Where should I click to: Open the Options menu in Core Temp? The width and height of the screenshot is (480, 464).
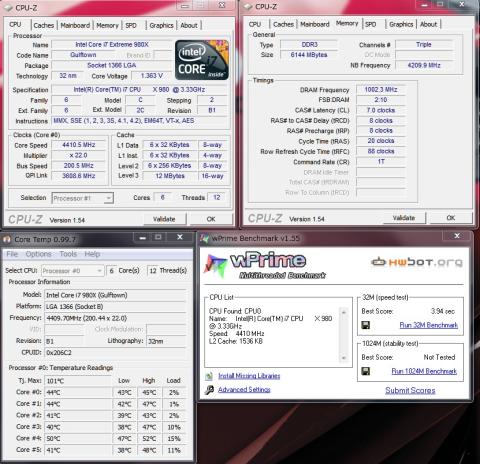(38, 254)
